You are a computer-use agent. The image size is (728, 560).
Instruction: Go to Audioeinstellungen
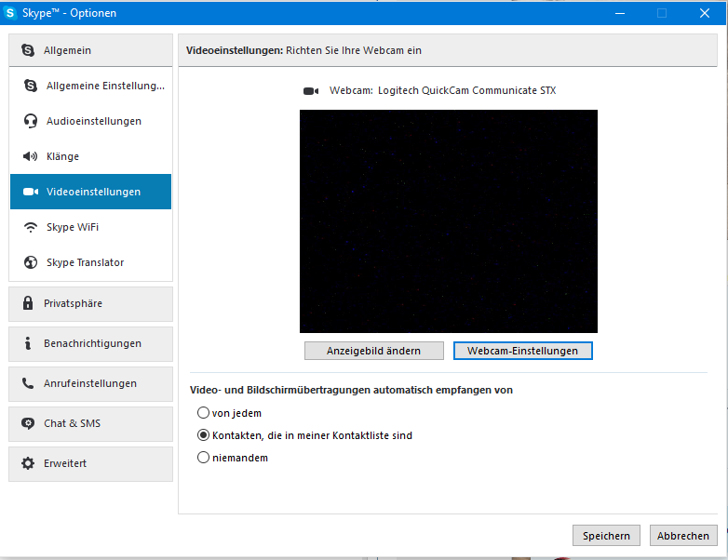pos(90,121)
